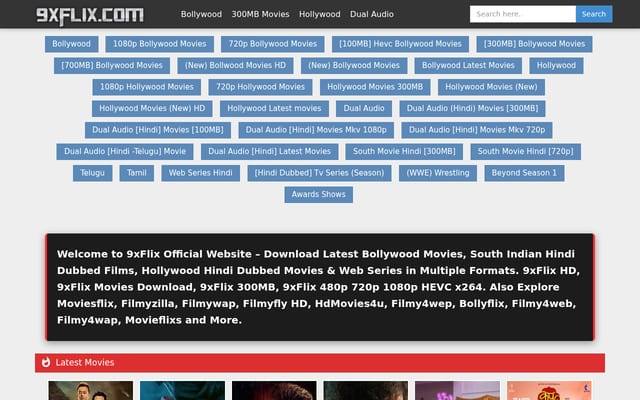Select the Hollywood category tag button

556,66
